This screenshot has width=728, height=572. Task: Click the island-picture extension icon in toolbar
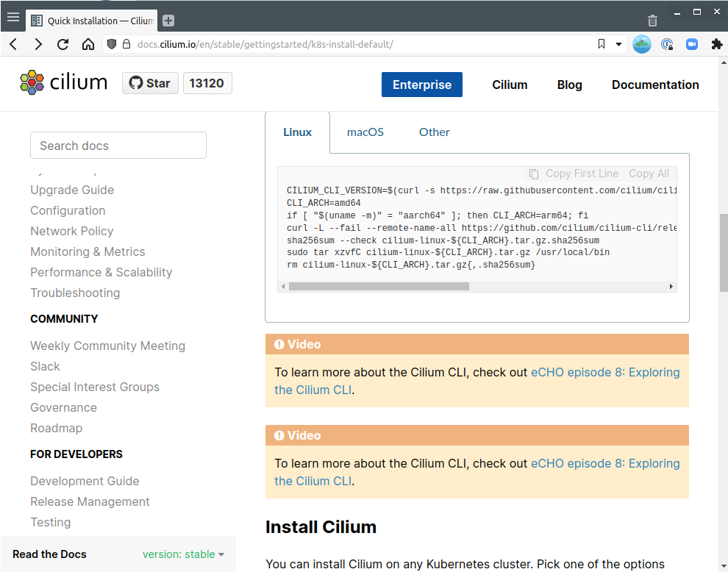tap(641, 44)
